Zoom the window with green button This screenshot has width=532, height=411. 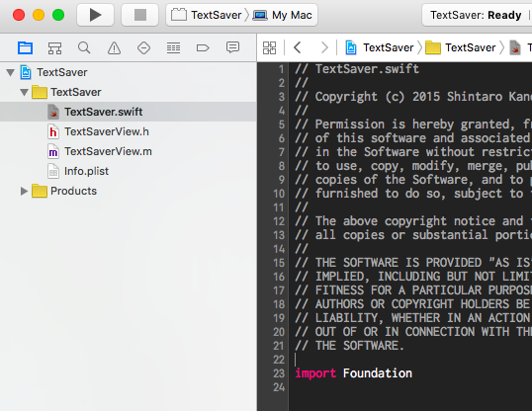(58, 15)
